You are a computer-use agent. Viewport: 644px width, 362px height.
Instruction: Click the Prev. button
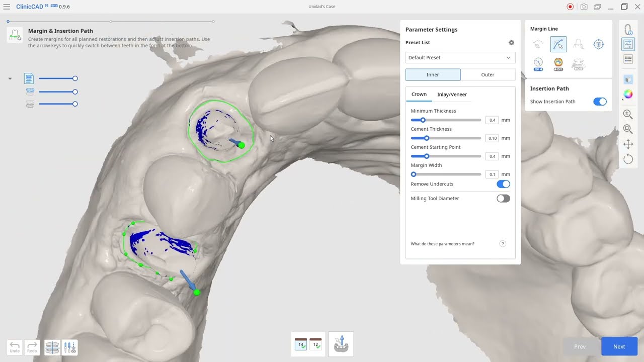click(581, 346)
